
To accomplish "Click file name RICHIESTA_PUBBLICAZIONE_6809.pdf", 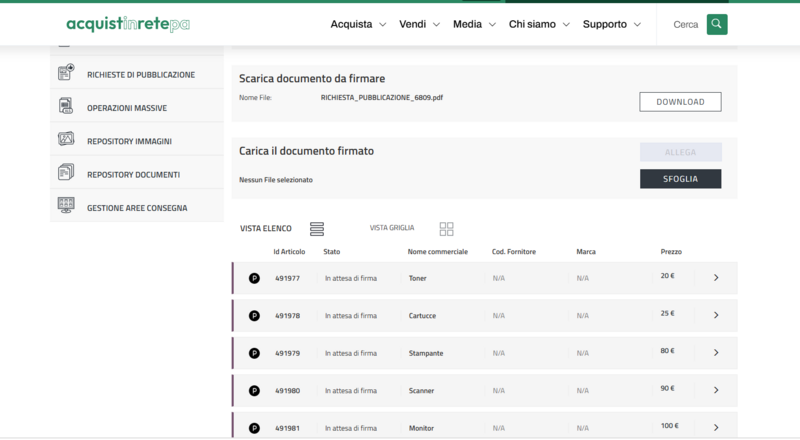I will pos(382,97).
